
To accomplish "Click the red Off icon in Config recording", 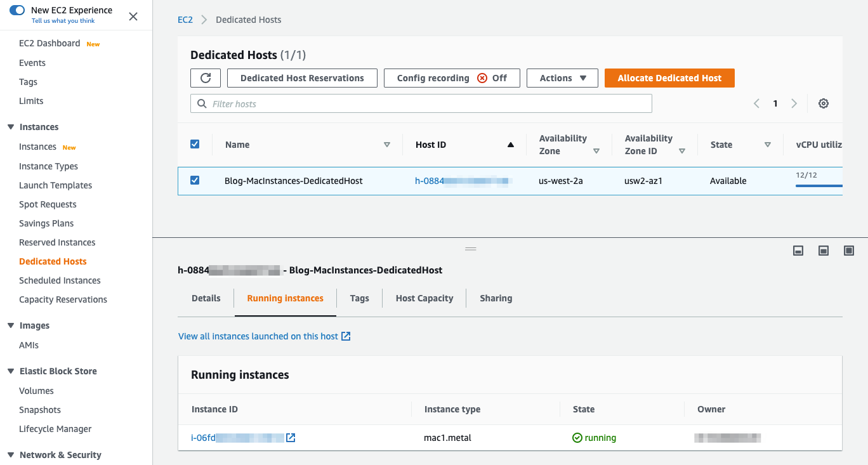I will 483,77.
